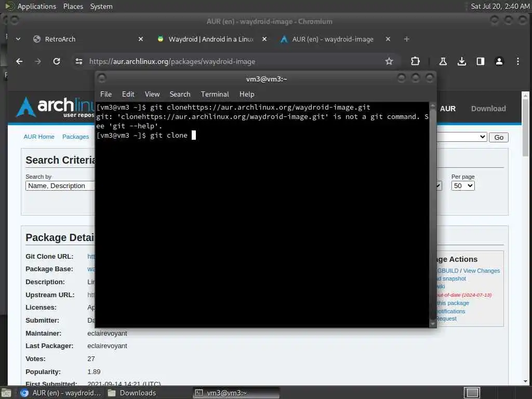
Task: Click the Arch Linux logo
Action: pos(56,107)
